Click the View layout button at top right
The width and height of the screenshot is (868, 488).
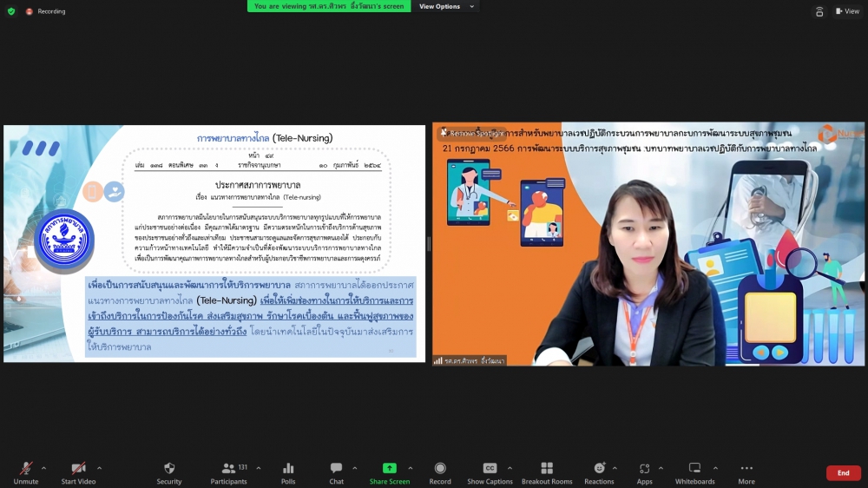click(x=846, y=11)
